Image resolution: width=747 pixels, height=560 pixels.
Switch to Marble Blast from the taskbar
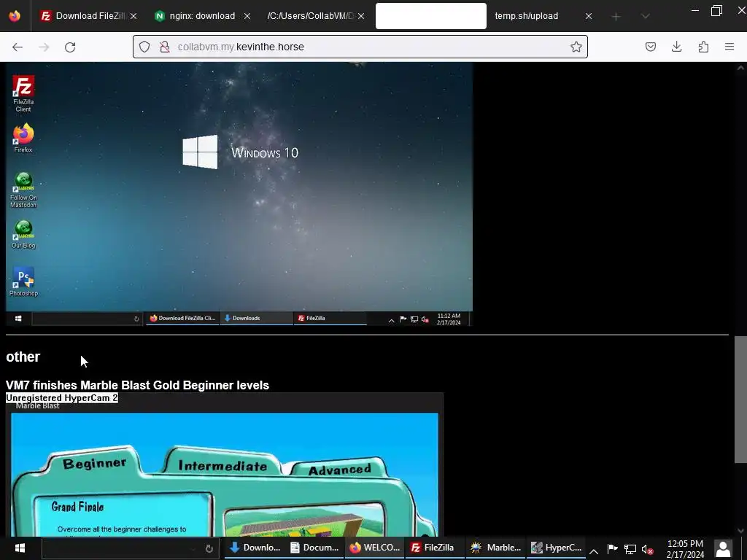click(x=495, y=548)
